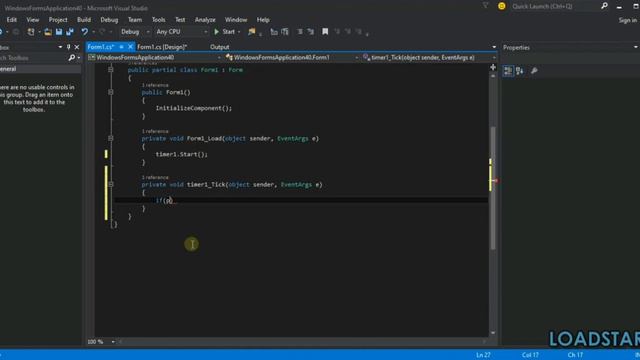Click the editor vertical scrollbar thumb

point(493,188)
